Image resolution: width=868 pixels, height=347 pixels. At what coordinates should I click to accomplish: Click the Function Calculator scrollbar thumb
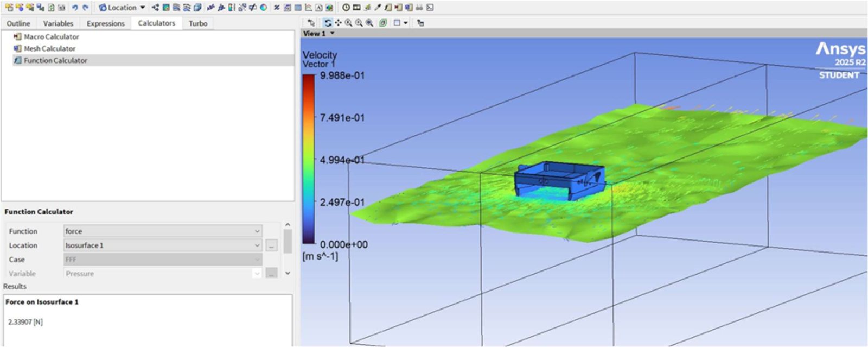coord(288,241)
